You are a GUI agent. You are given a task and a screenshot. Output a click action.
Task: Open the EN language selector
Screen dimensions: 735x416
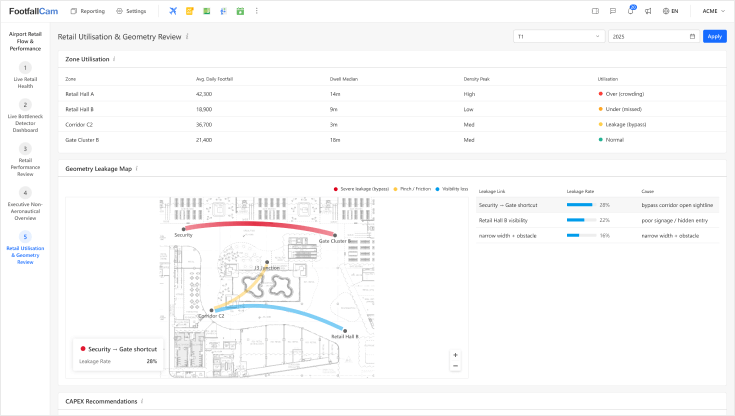pyautogui.click(x=670, y=11)
